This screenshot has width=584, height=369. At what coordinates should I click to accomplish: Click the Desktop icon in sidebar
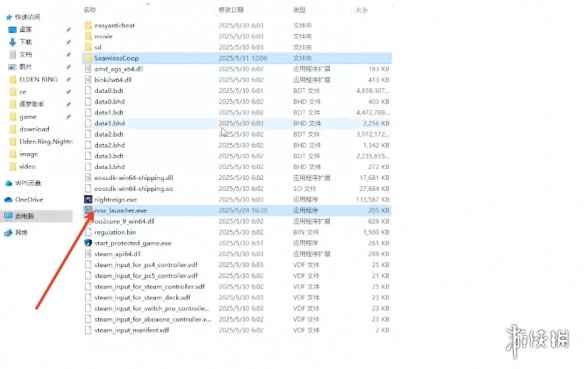point(13,29)
